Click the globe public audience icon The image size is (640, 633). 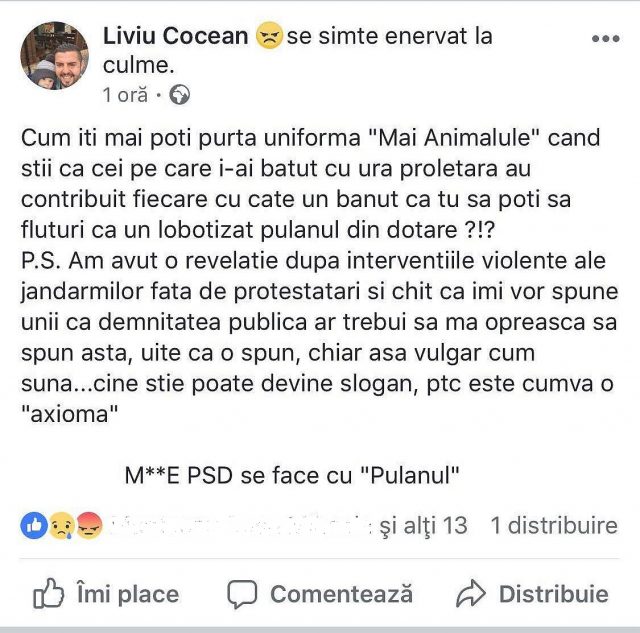click(180, 96)
